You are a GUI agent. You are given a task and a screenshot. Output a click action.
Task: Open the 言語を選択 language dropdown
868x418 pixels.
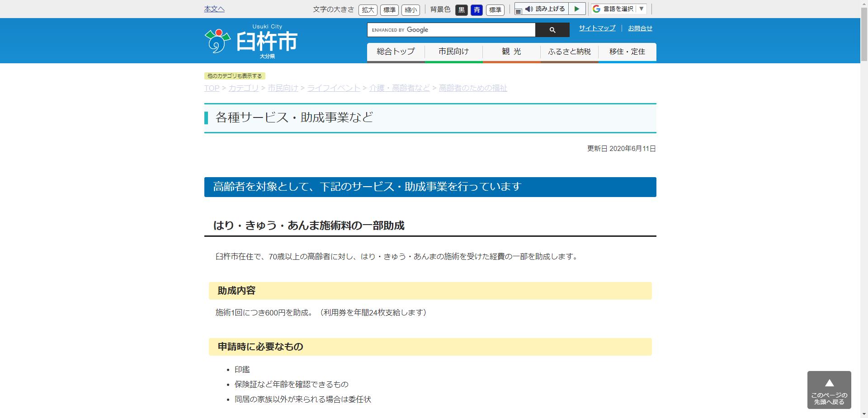pyautogui.click(x=618, y=8)
